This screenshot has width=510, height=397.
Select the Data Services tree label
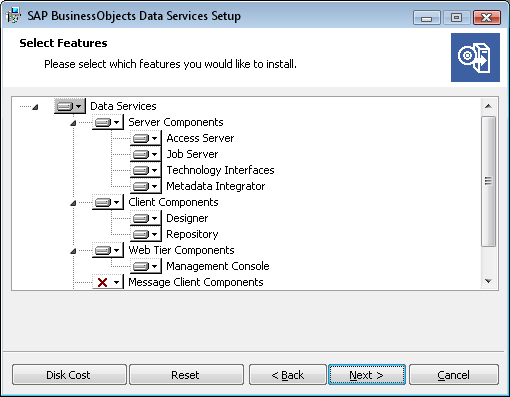click(x=123, y=106)
